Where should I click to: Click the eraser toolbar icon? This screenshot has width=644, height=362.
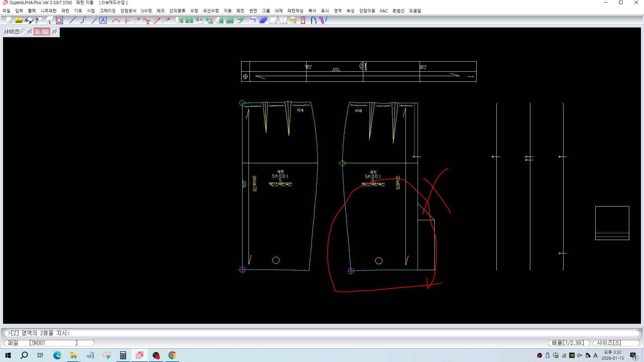[240, 20]
